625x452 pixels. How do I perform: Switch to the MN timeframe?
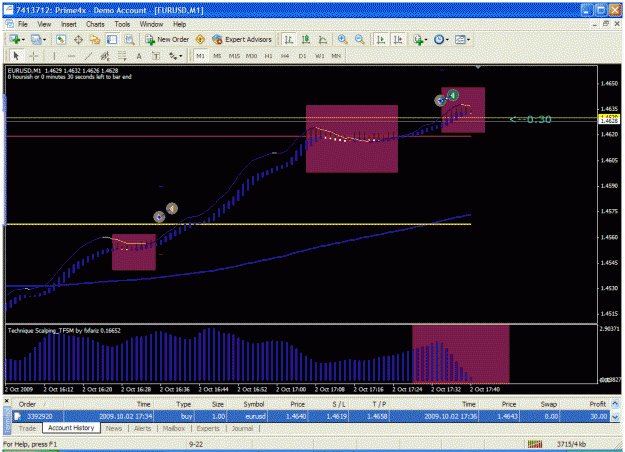[336, 56]
